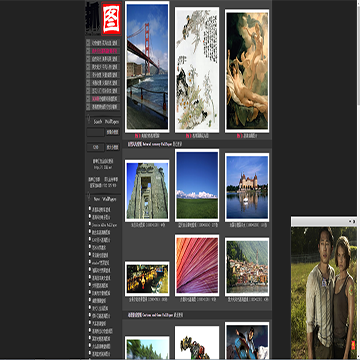The image size is (360, 360).
Task: Click the red seal site logo
Action: point(111,18)
